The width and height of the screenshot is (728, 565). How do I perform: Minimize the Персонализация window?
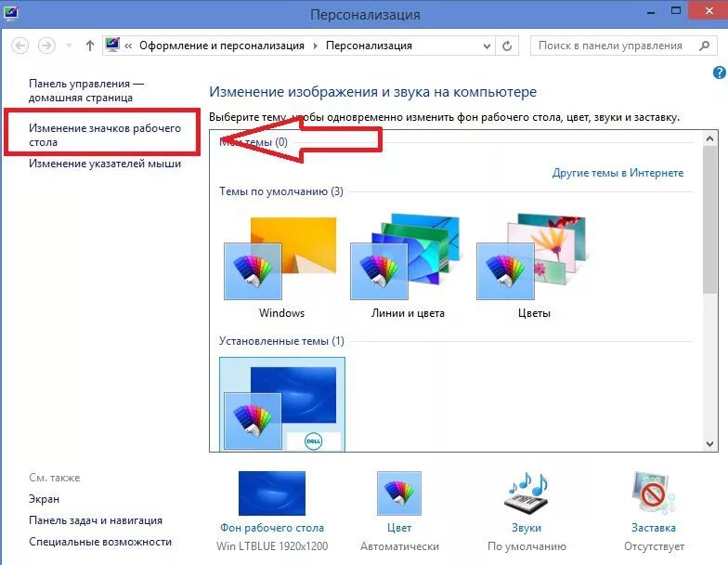click(651, 11)
